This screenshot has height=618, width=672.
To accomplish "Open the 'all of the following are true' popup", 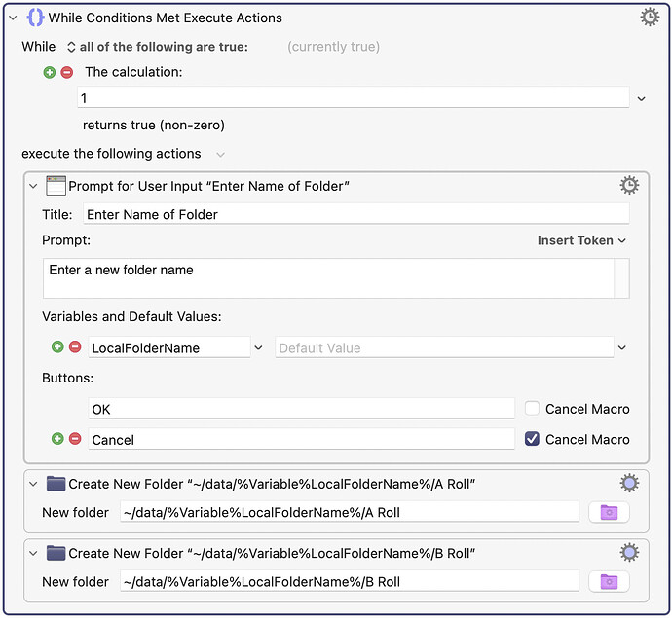I will tap(156, 47).
